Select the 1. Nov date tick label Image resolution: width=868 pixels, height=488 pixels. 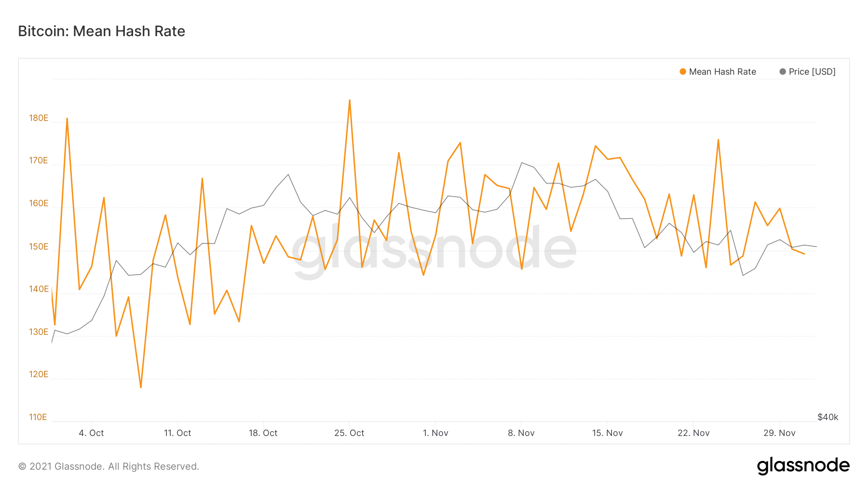click(435, 433)
